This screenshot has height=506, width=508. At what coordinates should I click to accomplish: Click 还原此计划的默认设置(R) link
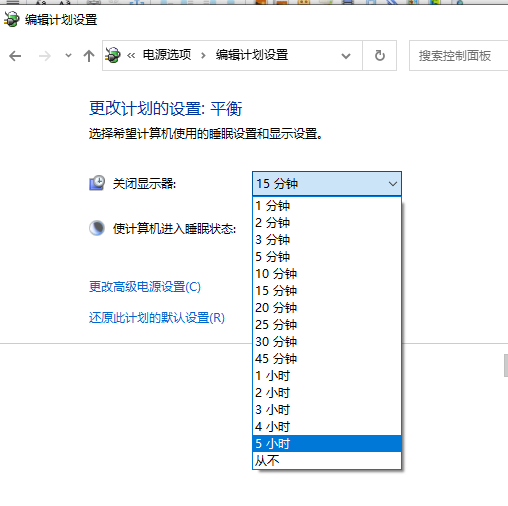click(157, 318)
